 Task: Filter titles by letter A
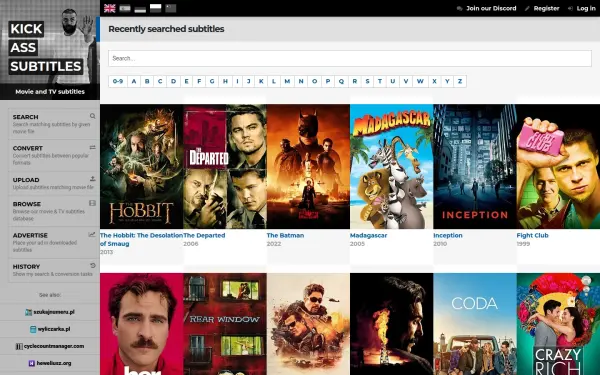coord(134,81)
